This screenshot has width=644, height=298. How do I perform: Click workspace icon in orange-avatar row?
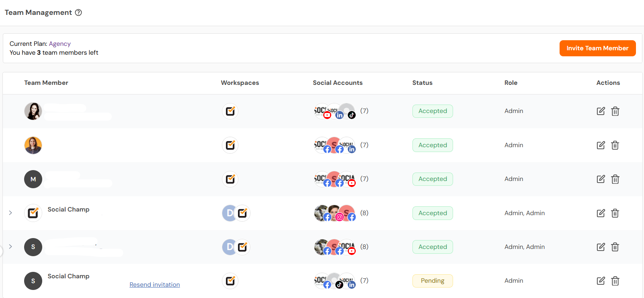(230, 145)
